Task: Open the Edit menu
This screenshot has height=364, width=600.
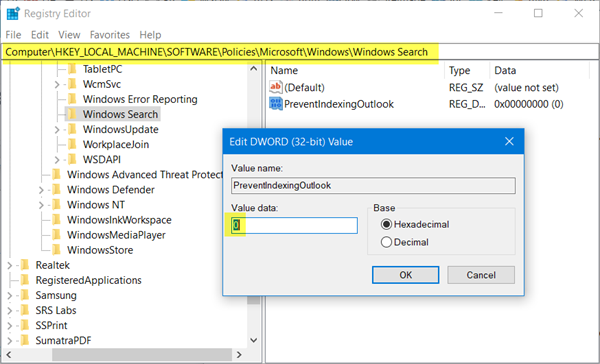Action: point(40,35)
